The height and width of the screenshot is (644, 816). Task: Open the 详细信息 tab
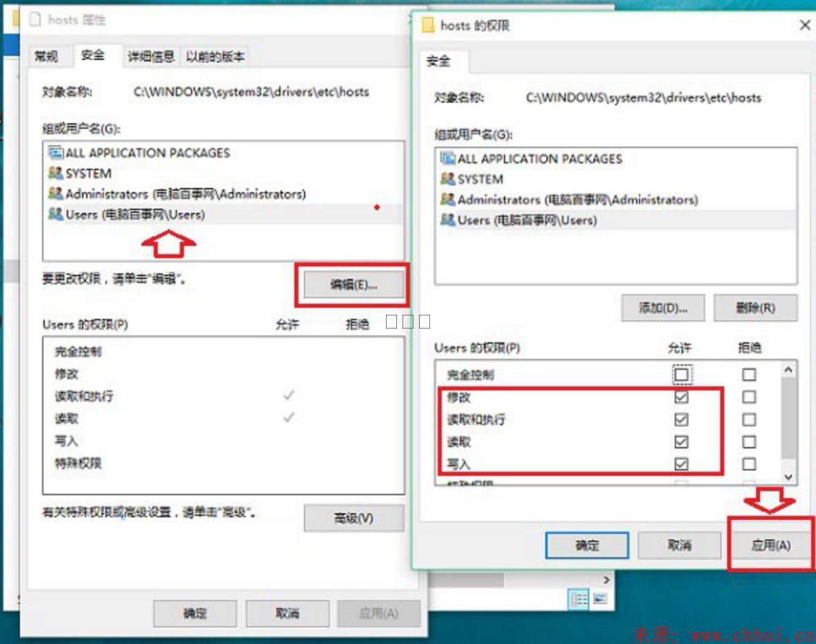pyautogui.click(x=151, y=56)
